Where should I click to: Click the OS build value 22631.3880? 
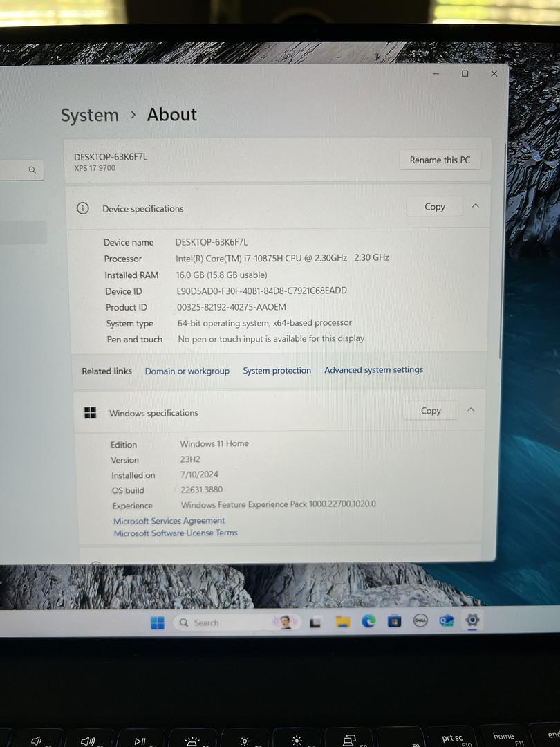[201, 490]
